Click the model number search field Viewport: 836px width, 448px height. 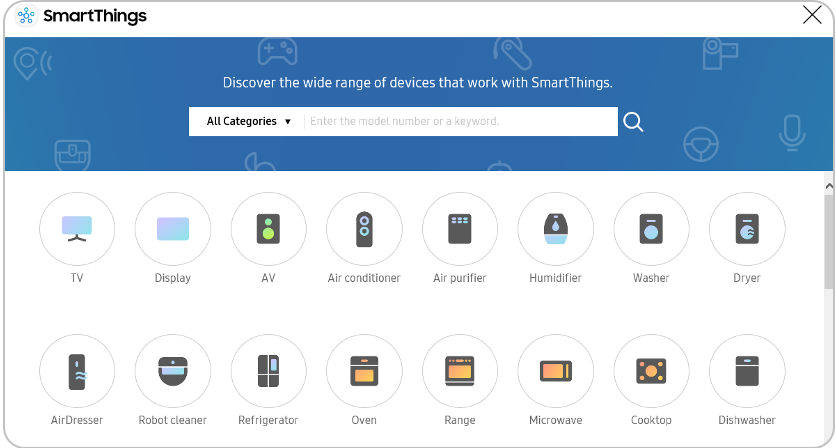coord(460,122)
